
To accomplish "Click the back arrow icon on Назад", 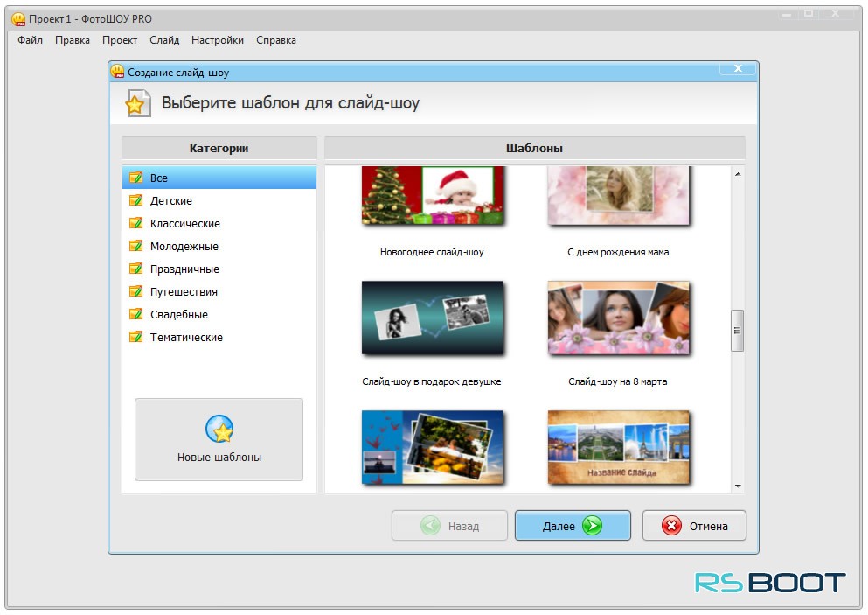I will click(x=430, y=525).
